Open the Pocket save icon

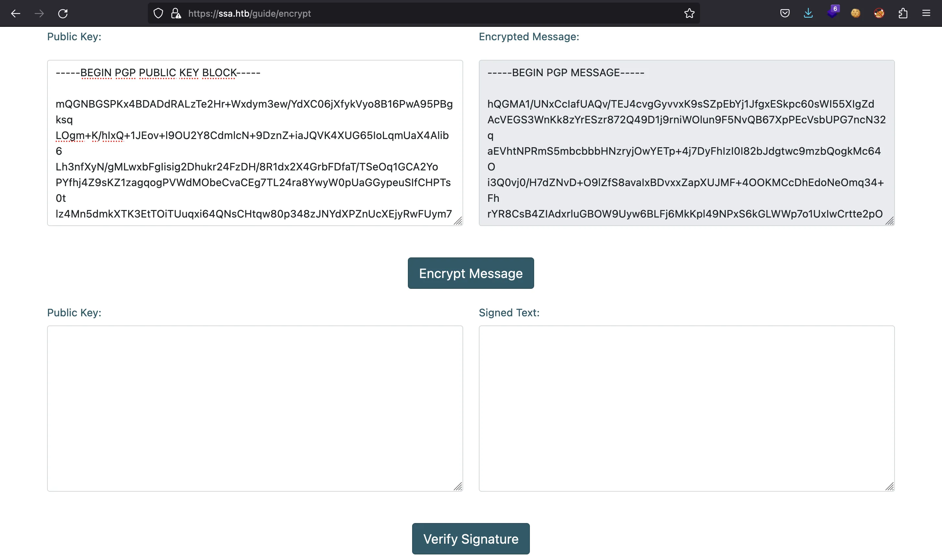click(785, 14)
